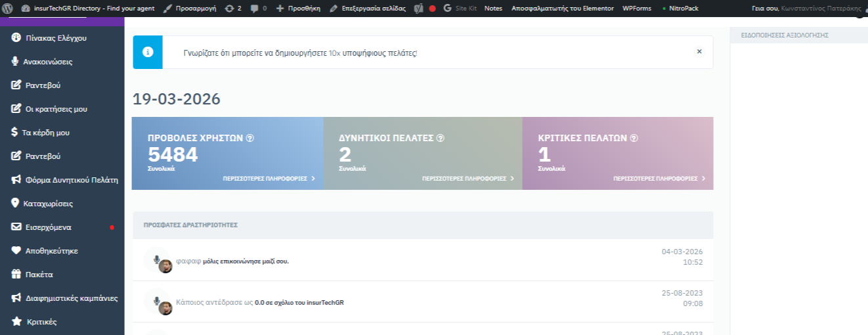
Task: Click help icon beside ΚΡΙΤΙΚΕΣ ΠΕΛΑΤΩΝ
Action: click(634, 139)
